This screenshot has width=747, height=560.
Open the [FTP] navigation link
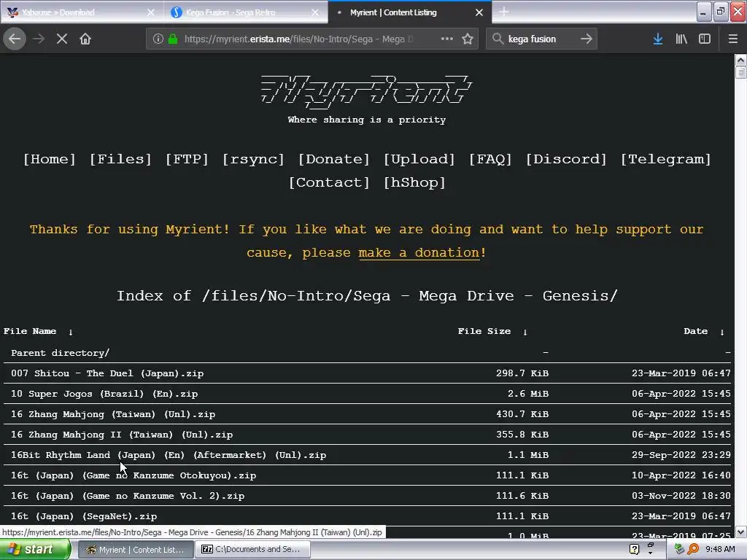187,159
